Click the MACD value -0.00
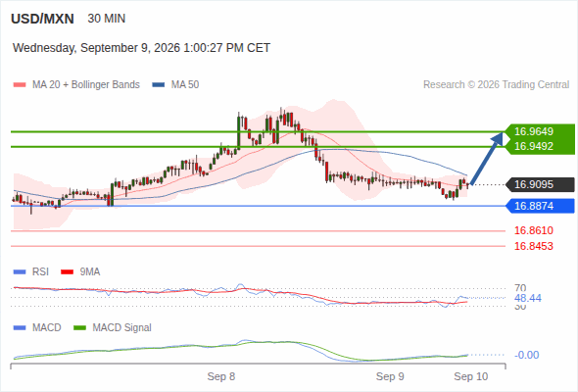 coord(527,355)
